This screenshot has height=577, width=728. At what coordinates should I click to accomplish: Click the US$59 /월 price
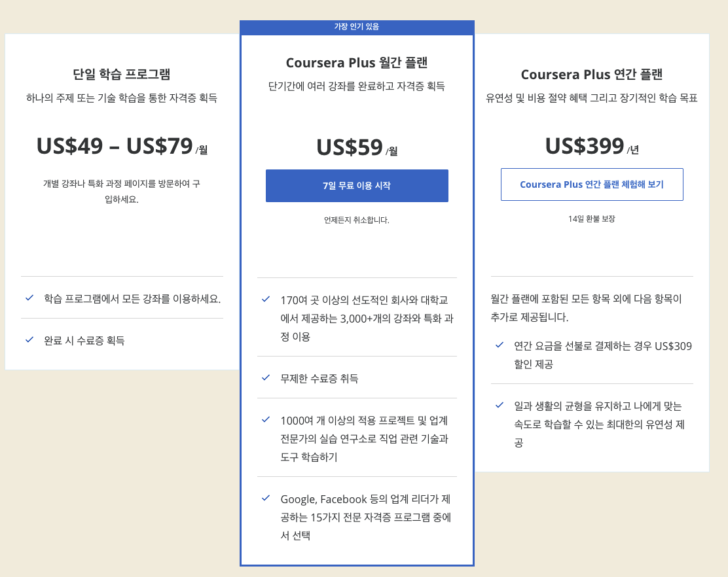(x=357, y=147)
